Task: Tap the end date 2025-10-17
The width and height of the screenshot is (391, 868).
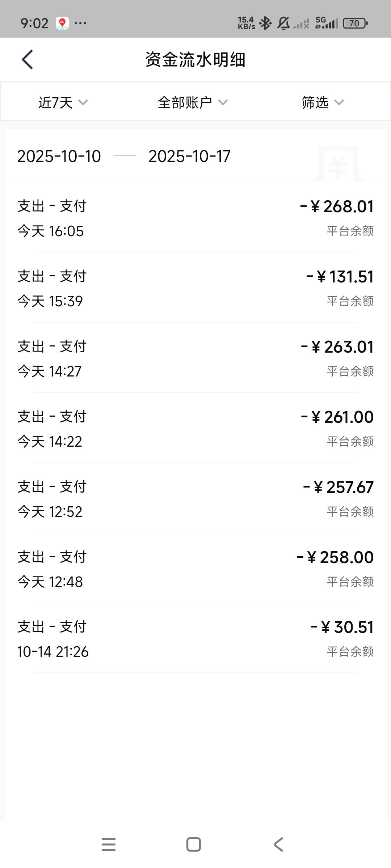Action: coord(189,156)
